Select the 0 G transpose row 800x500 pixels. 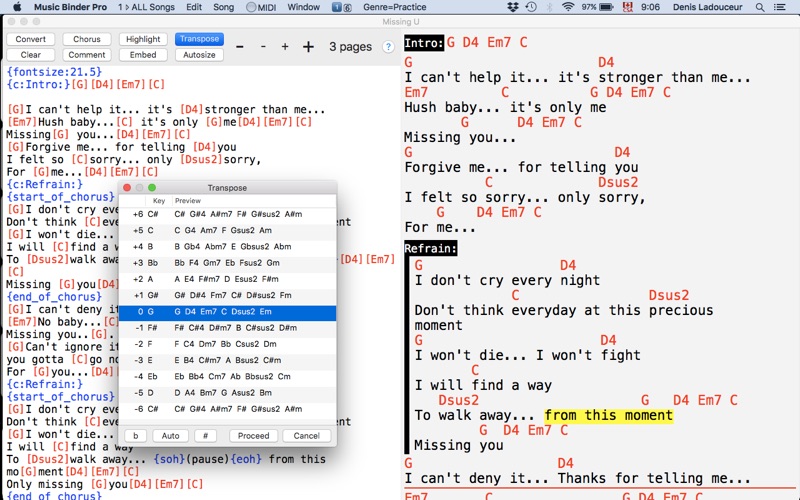(228, 312)
